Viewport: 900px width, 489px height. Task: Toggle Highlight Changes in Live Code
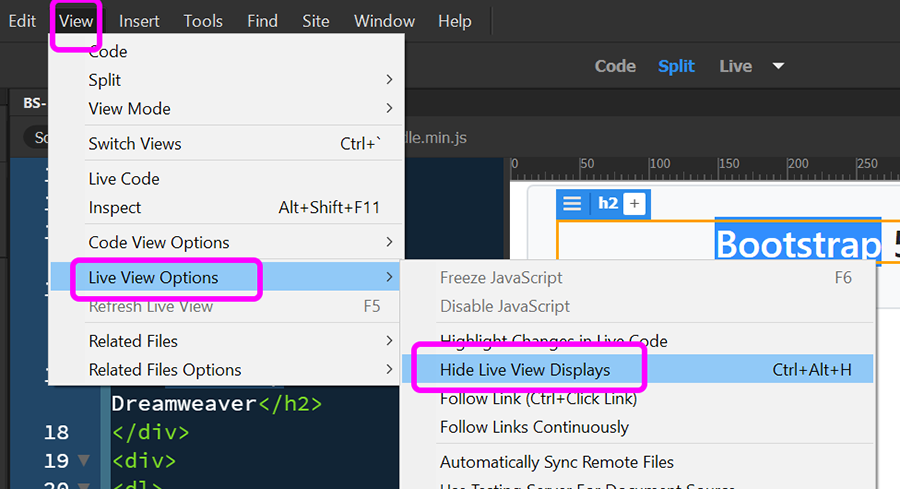pyautogui.click(x=638, y=341)
